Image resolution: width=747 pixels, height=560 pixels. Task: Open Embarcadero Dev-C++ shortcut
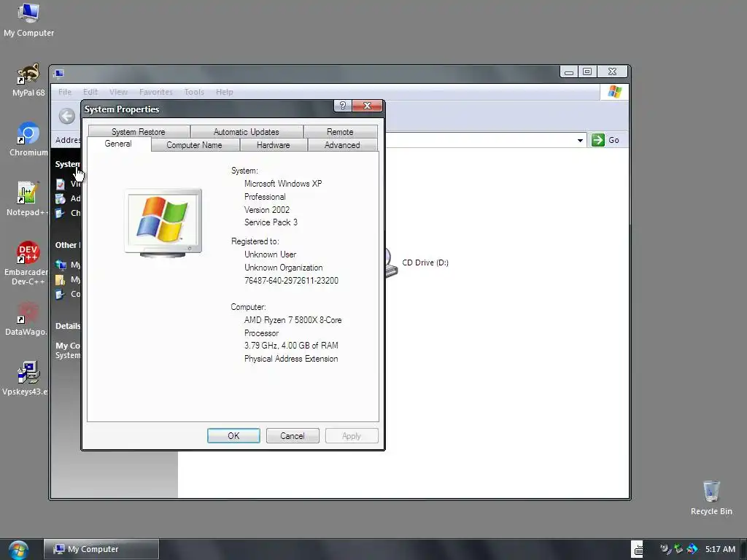pos(27,262)
